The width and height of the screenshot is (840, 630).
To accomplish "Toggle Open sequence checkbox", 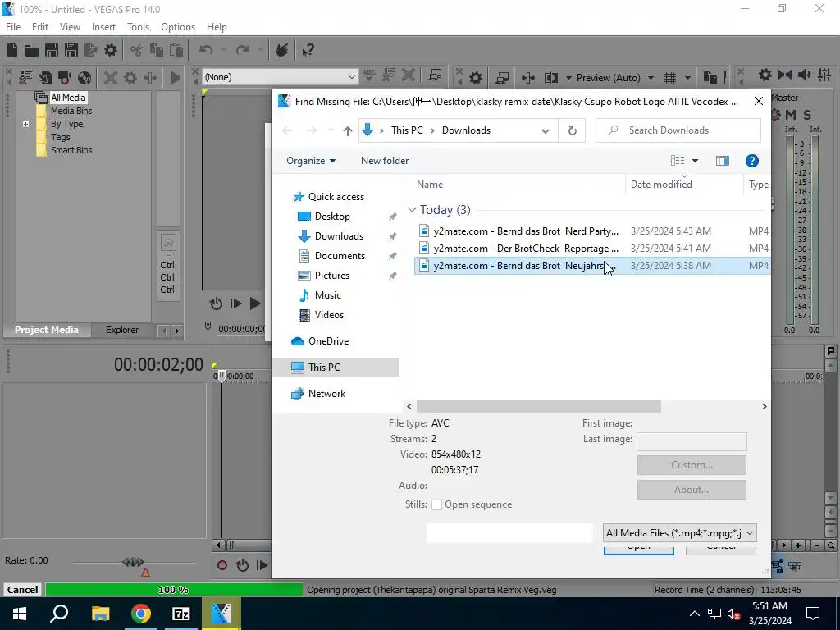I will [x=437, y=504].
